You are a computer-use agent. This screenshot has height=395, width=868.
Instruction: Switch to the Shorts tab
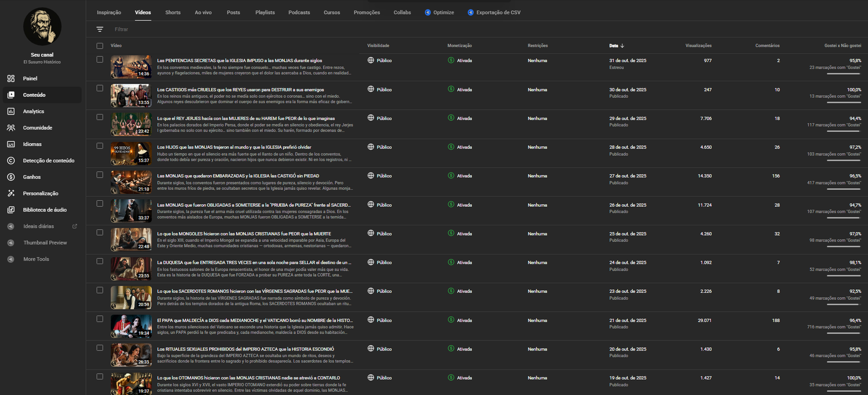[173, 12]
